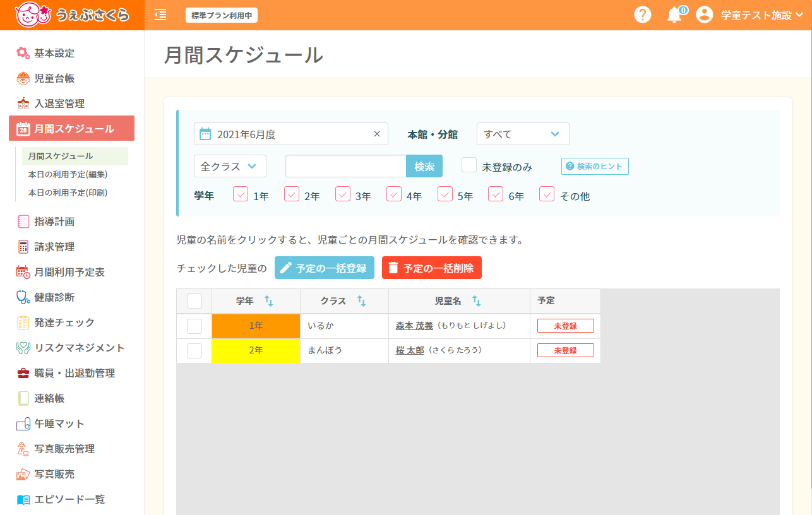Uncheck the 1年 grade checkbox
The image size is (812, 515).
click(241, 194)
